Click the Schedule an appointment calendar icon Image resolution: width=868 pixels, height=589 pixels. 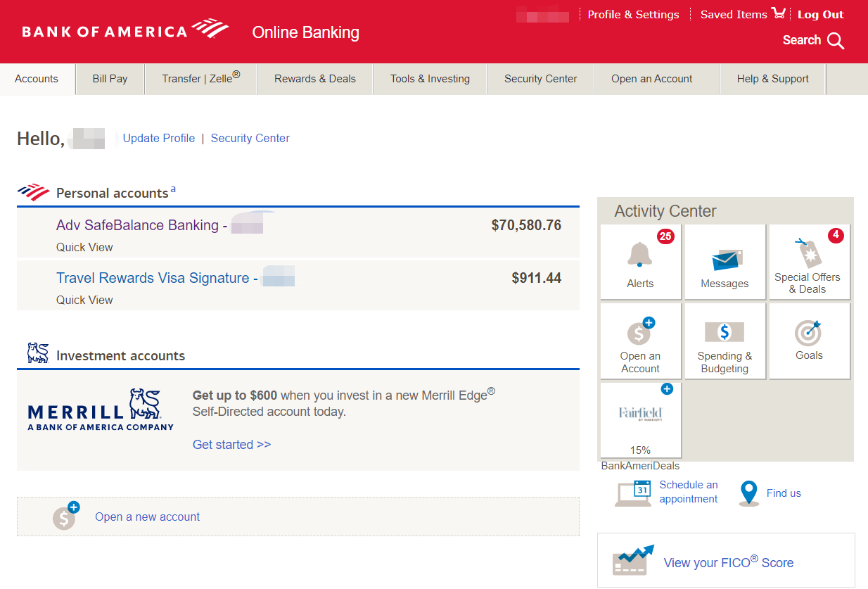pos(634,493)
